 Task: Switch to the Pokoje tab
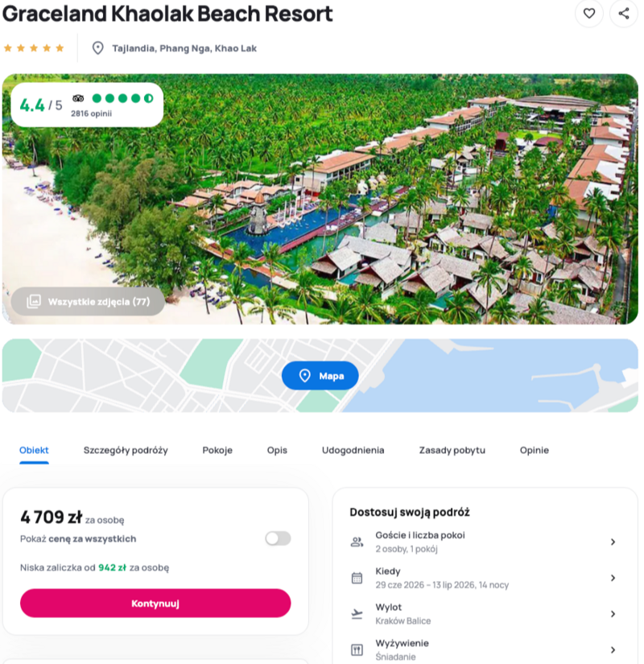217,450
